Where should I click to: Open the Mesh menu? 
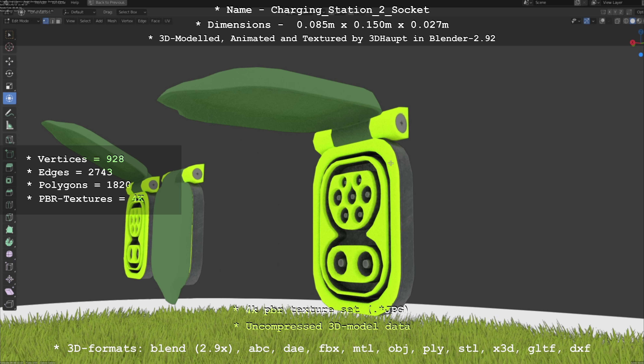click(112, 21)
